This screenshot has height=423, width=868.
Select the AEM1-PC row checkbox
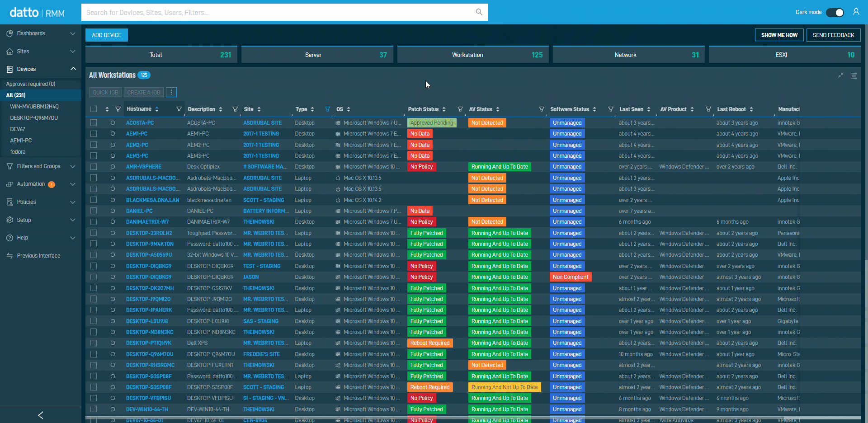pos(94,134)
